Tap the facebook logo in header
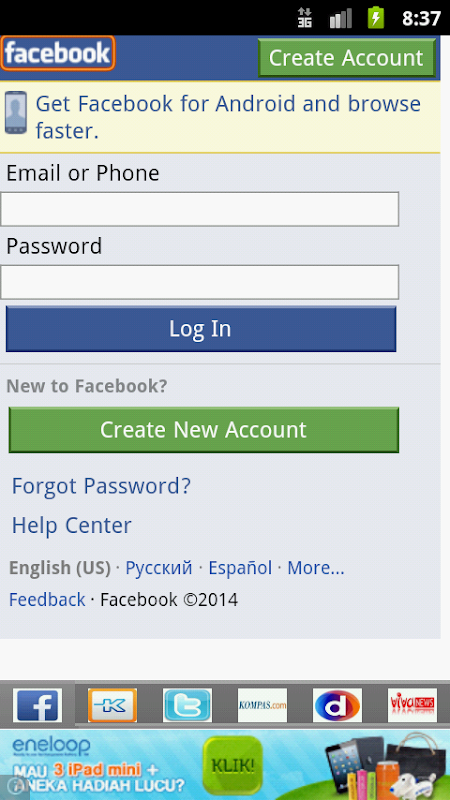This screenshot has height=800, width=450. click(x=58, y=53)
